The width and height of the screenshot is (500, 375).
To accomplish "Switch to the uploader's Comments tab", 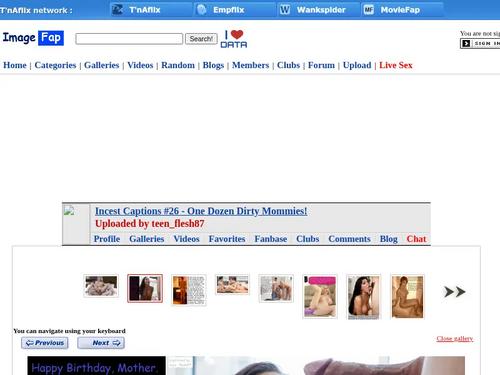I will 349,239.
